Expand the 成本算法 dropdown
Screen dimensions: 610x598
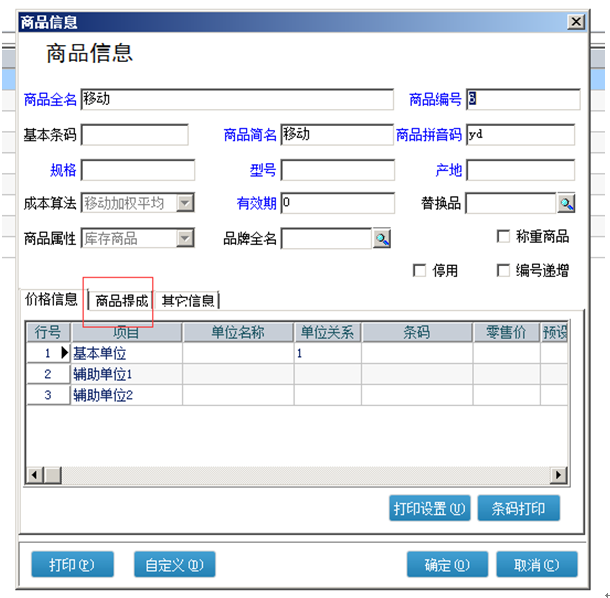(x=185, y=204)
